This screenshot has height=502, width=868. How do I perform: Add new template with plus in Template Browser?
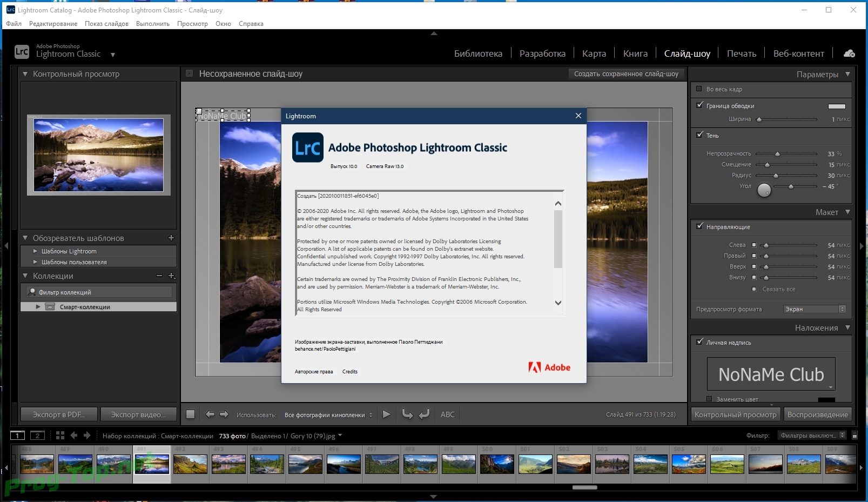pos(171,238)
